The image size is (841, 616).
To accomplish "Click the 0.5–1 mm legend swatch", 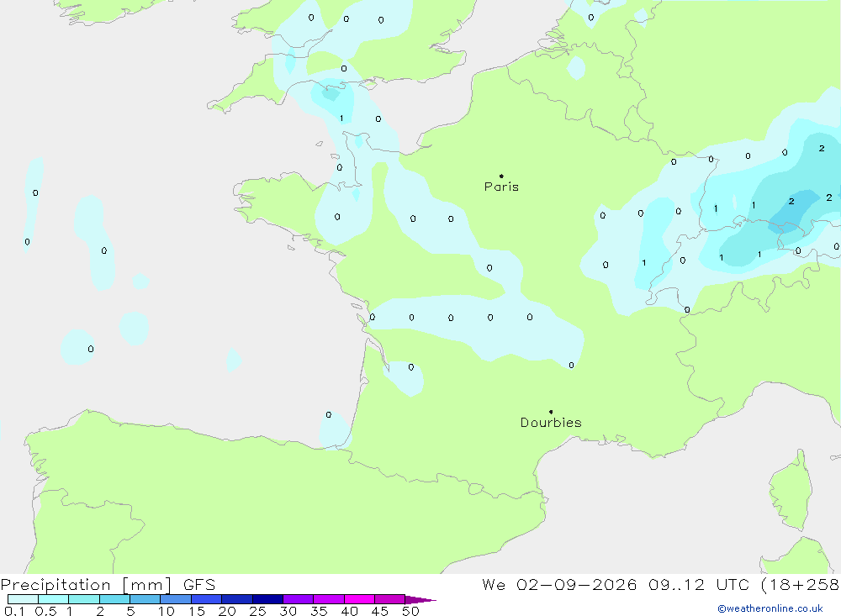I will [x=54, y=599].
